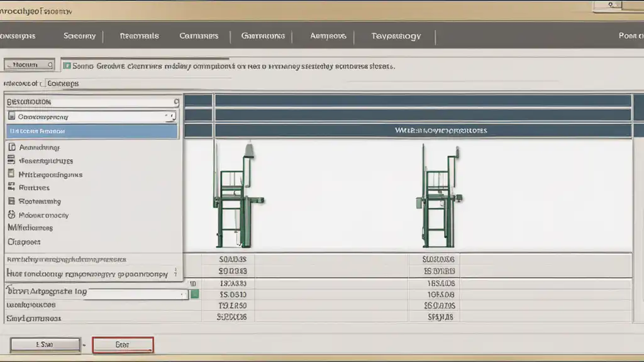Click the green color swatch beside the log dropdown
The width and height of the screenshot is (644, 362).
coord(195,293)
